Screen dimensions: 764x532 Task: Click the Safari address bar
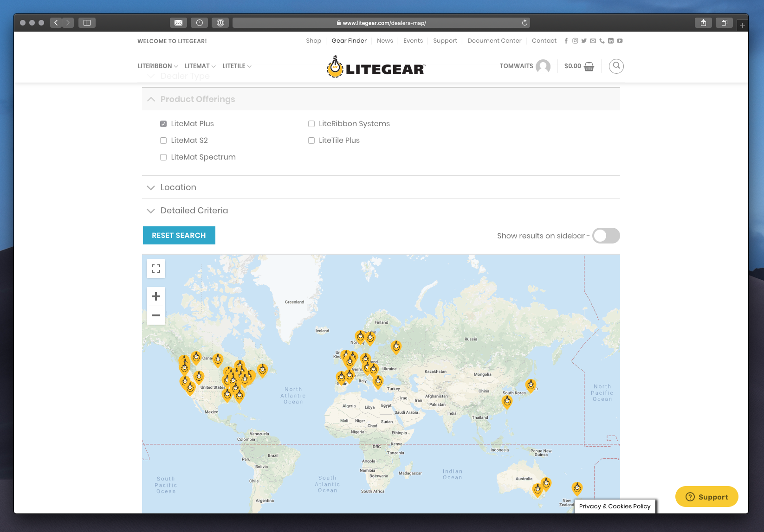[381, 23]
